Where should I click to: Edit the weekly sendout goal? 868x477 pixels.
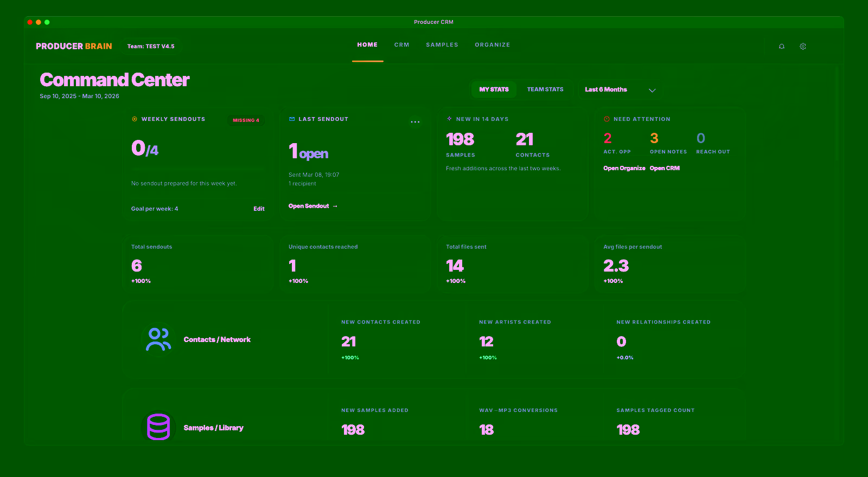point(259,209)
